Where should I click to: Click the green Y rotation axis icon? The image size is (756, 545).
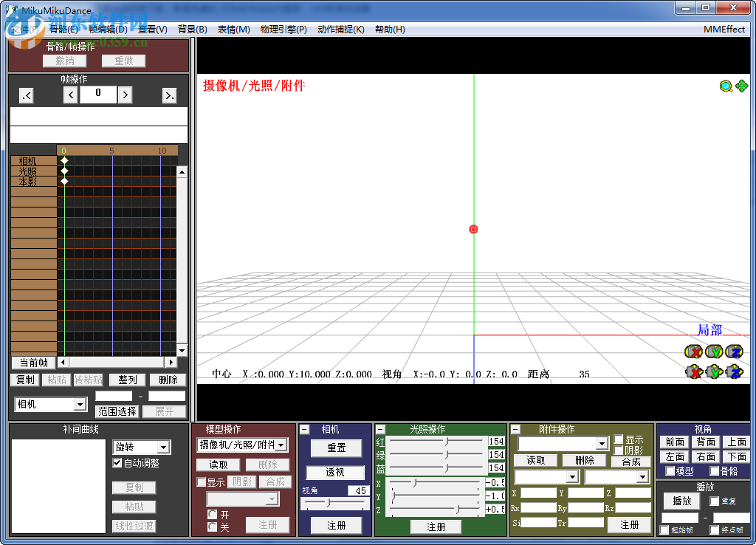click(x=714, y=352)
